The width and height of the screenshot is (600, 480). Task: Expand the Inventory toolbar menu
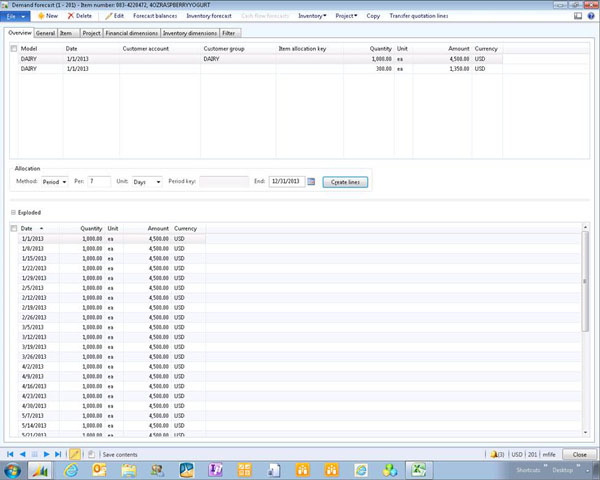[x=312, y=16]
